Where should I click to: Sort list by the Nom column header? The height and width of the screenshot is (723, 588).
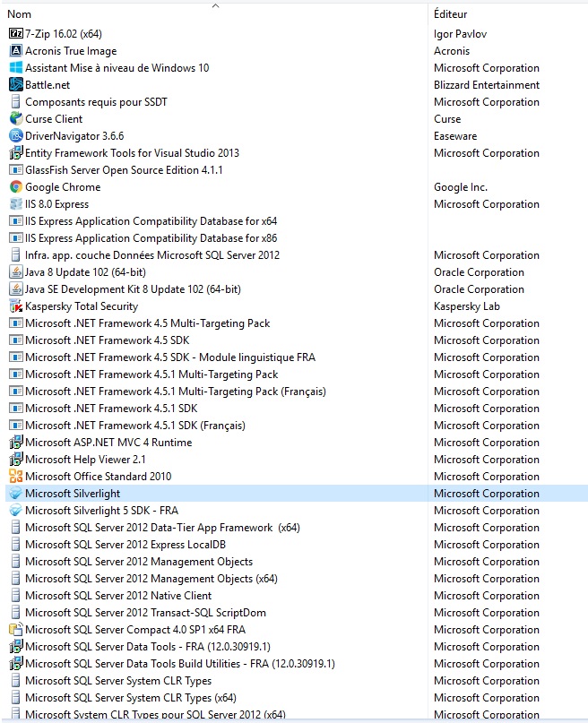(x=20, y=14)
